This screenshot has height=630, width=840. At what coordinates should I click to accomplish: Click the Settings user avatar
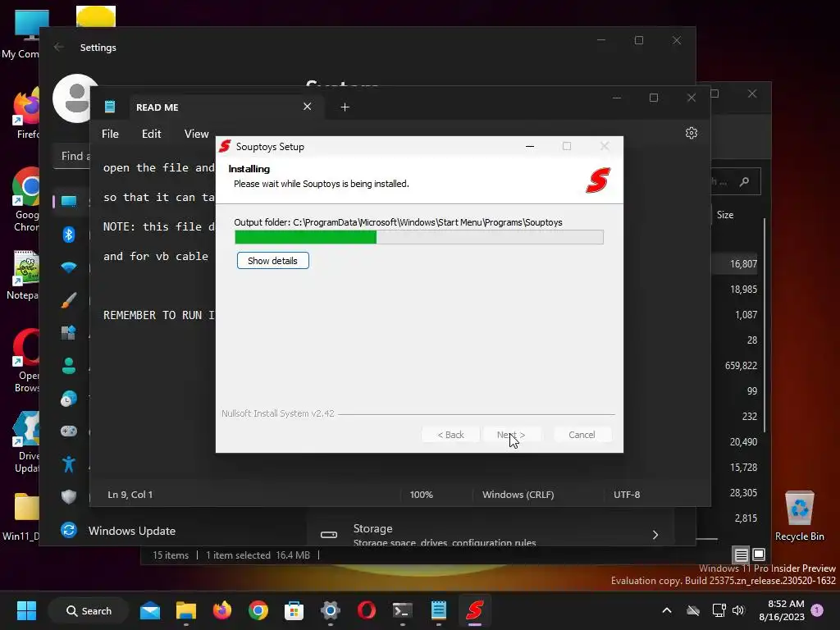pos(76,98)
